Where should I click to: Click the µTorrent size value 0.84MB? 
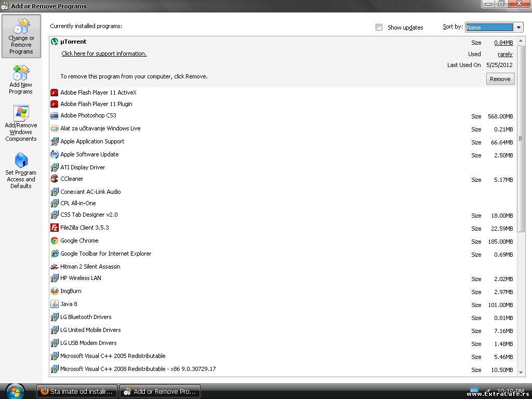coord(503,43)
